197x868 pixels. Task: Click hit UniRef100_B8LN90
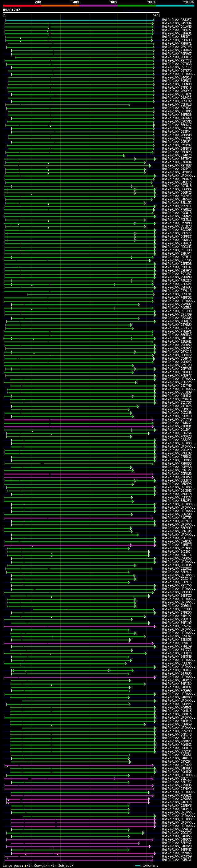176,84
